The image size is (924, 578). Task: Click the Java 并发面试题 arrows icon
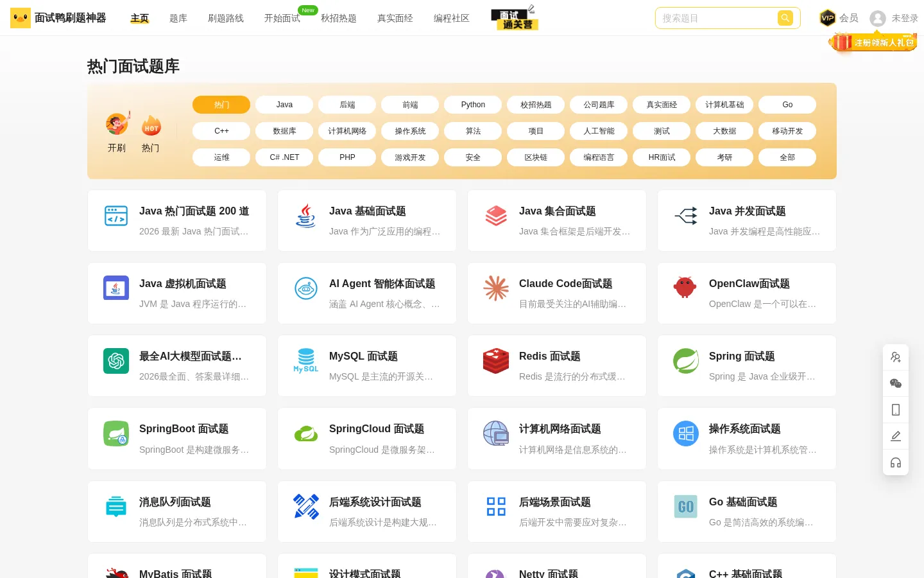[x=686, y=216]
